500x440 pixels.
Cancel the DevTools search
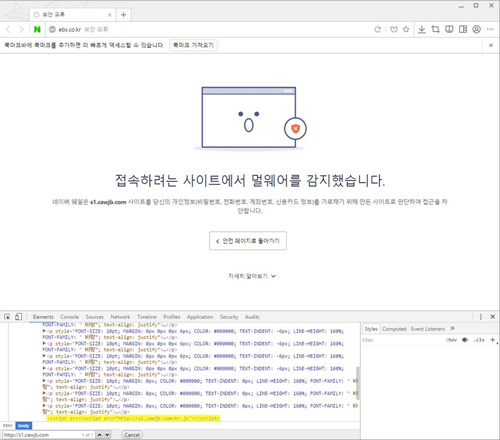click(132, 435)
